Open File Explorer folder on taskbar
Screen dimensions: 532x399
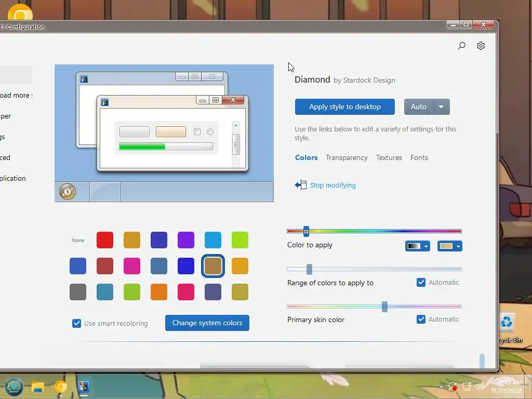point(38,387)
